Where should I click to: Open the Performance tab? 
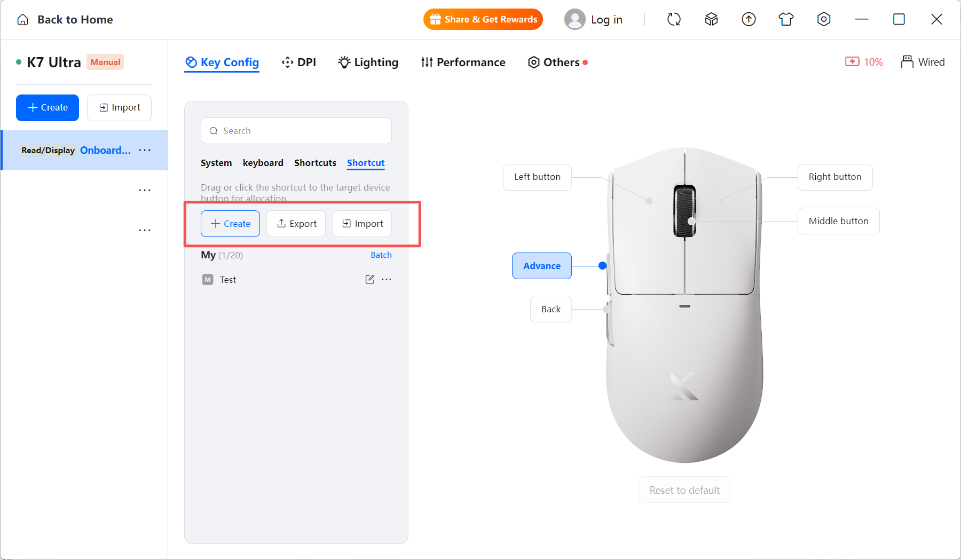click(463, 62)
